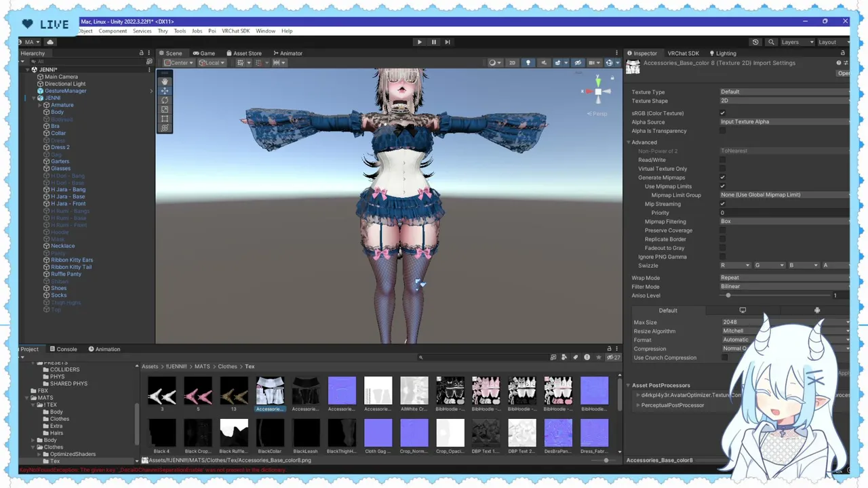Open the scene camera settings icon
The height and width of the screenshot is (488, 868).
tap(592, 63)
